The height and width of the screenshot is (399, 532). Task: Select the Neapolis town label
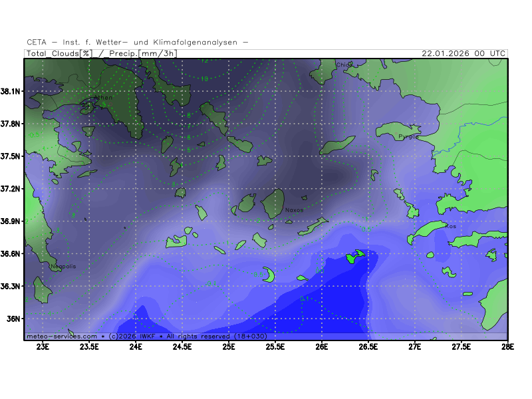click(64, 267)
